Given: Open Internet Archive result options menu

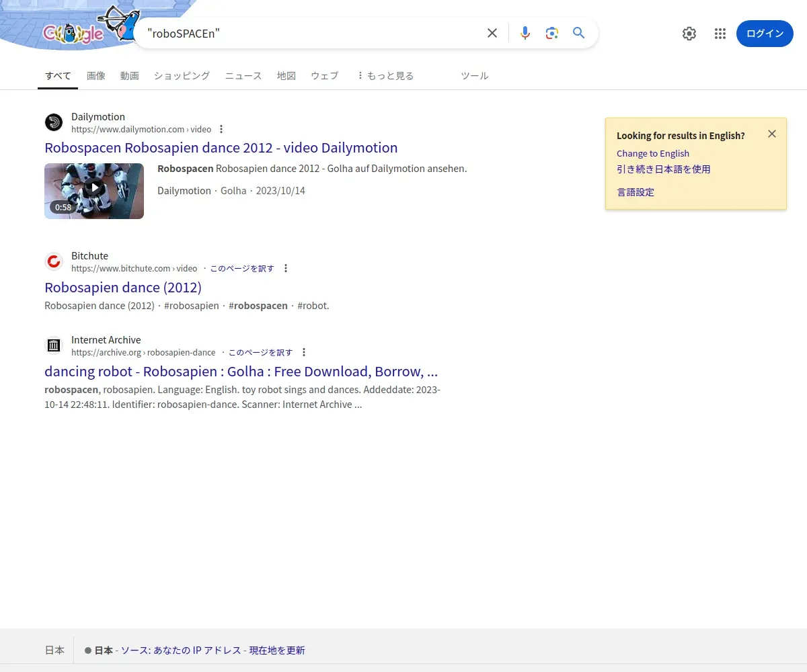Looking at the screenshot, I should pos(304,352).
